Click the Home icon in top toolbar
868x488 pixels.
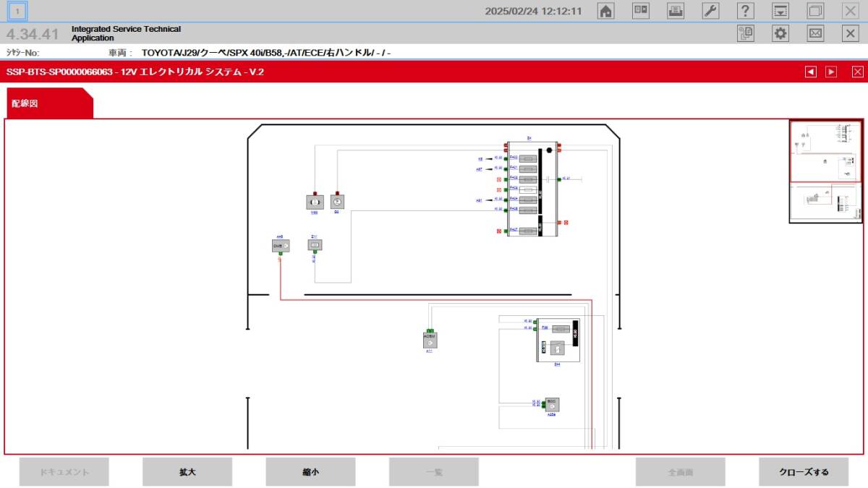point(605,11)
